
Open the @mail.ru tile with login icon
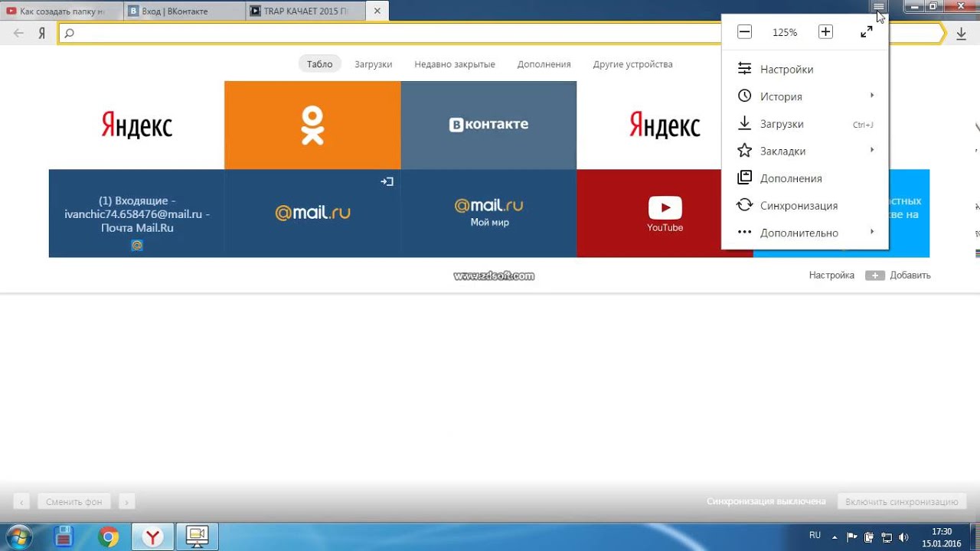pos(312,214)
